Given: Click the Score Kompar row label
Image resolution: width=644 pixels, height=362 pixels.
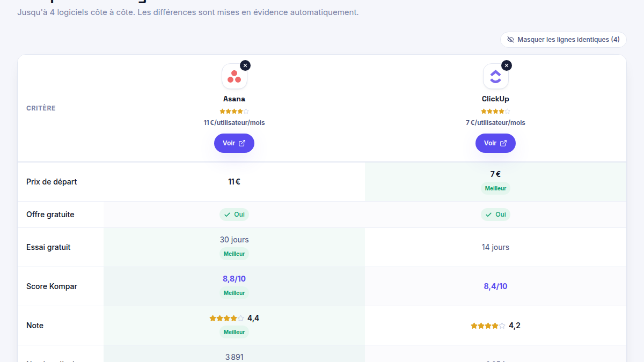Looking at the screenshot, I should (52, 286).
